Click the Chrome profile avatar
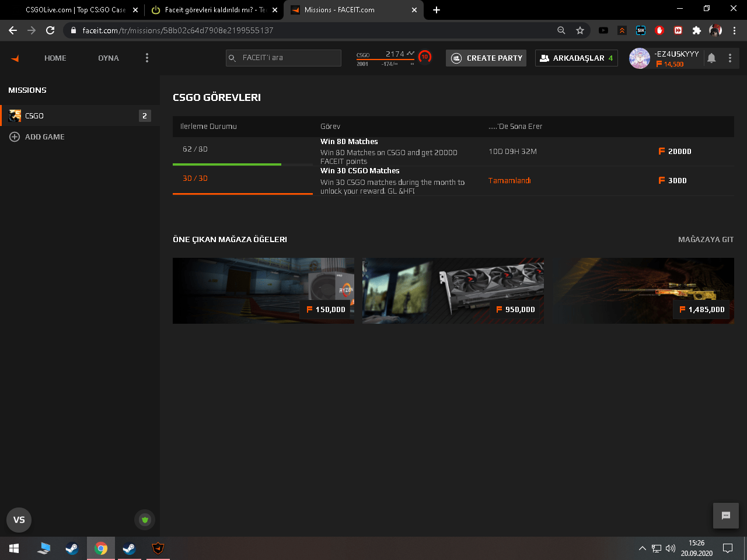The image size is (747, 560). coord(715,30)
